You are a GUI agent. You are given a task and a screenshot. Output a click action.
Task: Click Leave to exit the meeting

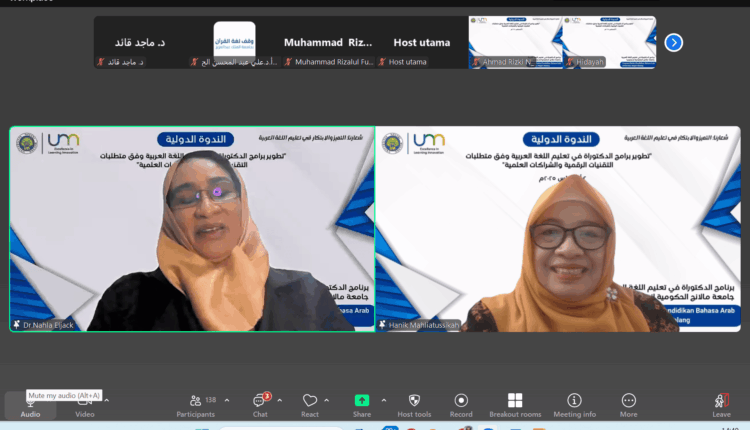click(721, 404)
